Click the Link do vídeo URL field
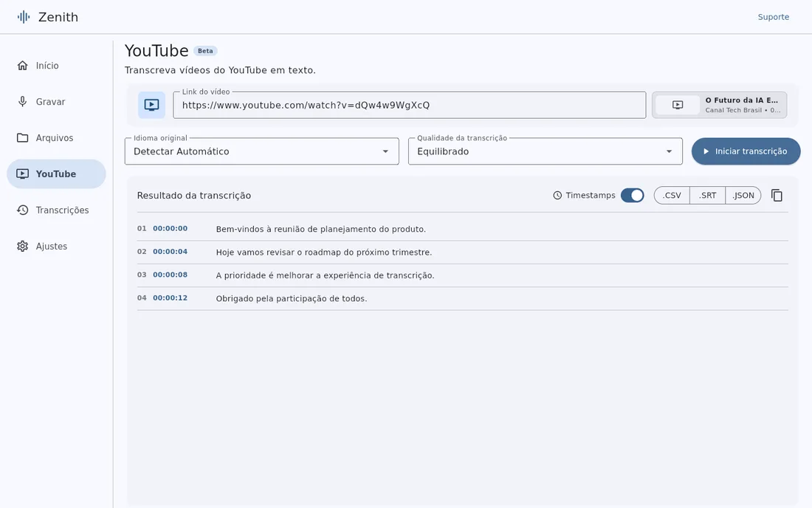The width and height of the screenshot is (812, 508). tap(410, 105)
